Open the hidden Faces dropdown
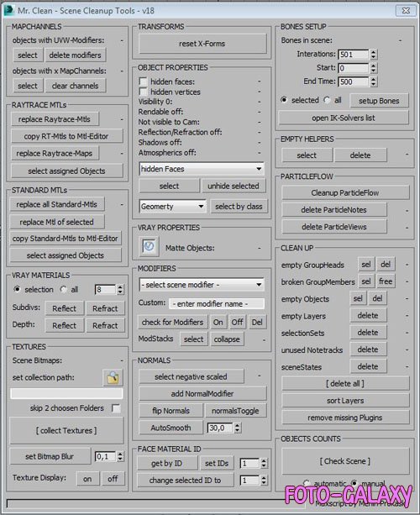The height and width of the screenshot is (515, 420). [202, 169]
